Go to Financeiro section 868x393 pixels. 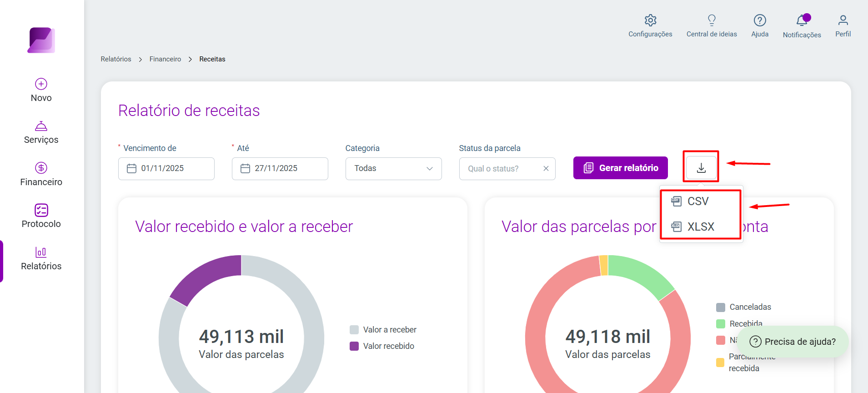pyautogui.click(x=41, y=175)
